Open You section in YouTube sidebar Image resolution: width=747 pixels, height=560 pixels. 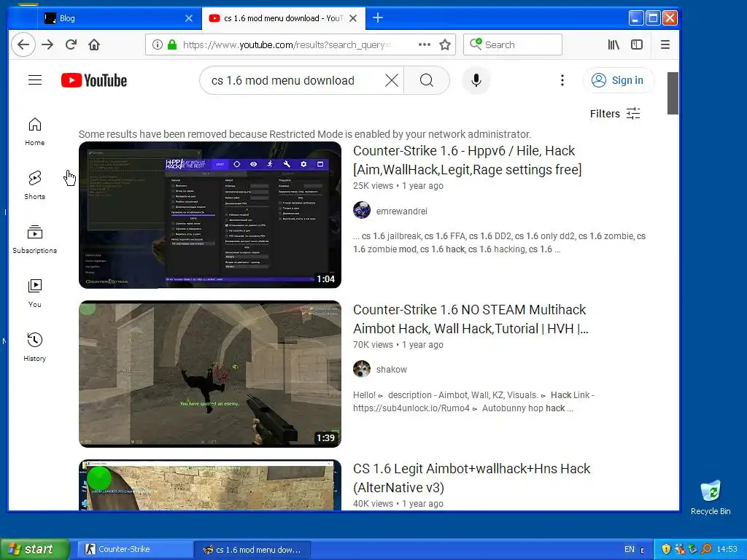(x=35, y=293)
